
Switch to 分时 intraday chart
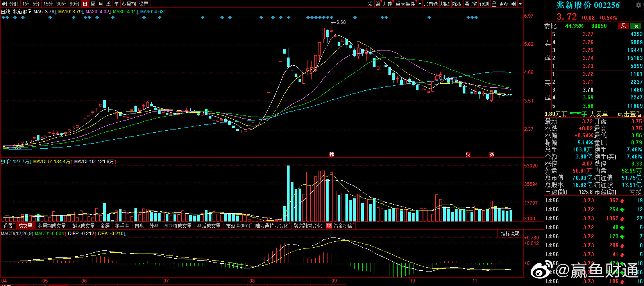point(14,4)
